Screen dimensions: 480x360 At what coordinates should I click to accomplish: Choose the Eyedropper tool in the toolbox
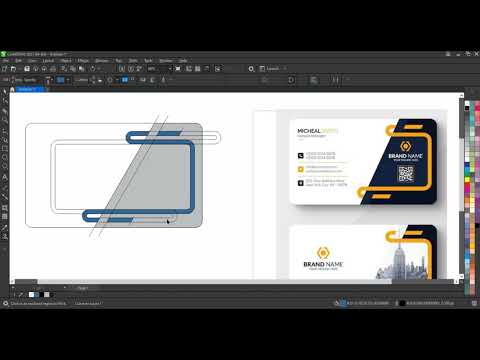(5, 228)
